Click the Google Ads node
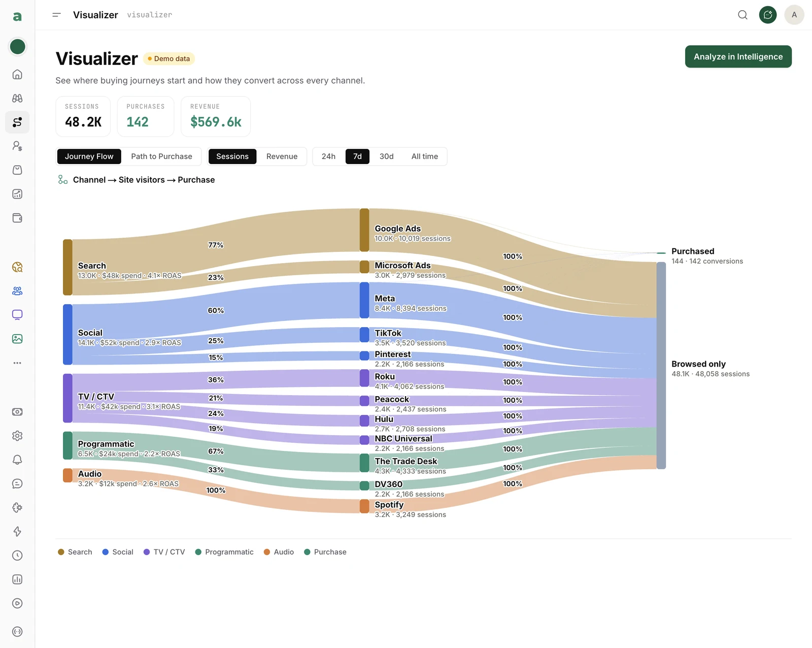This screenshot has width=812, height=648. [x=364, y=230]
